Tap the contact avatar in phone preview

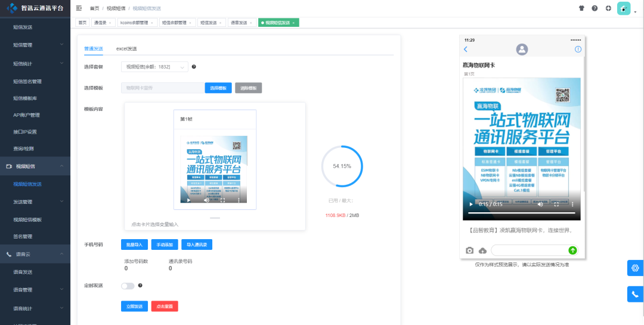tap(522, 49)
